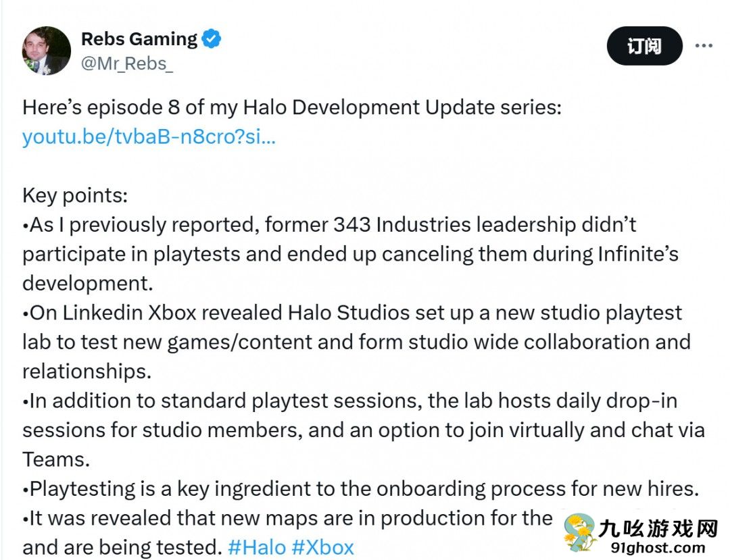Open the three-dot more options menu
The height and width of the screenshot is (560, 730).
click(704, 46)
